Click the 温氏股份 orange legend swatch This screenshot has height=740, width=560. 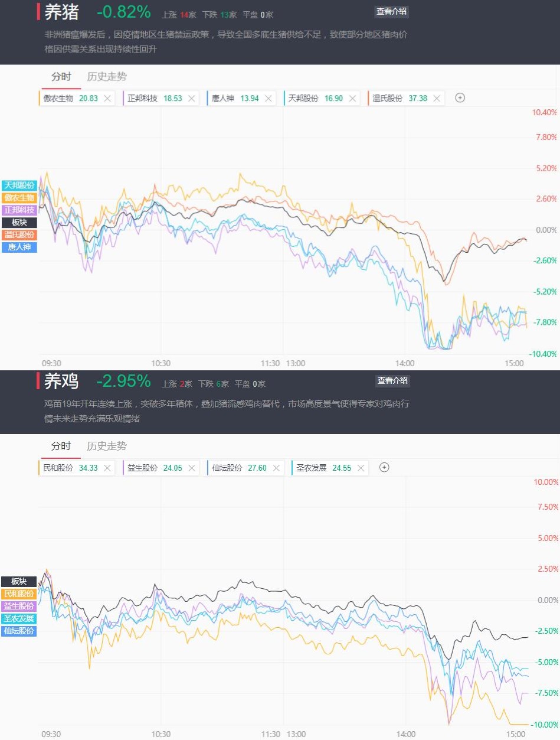[x=19, y=235]
